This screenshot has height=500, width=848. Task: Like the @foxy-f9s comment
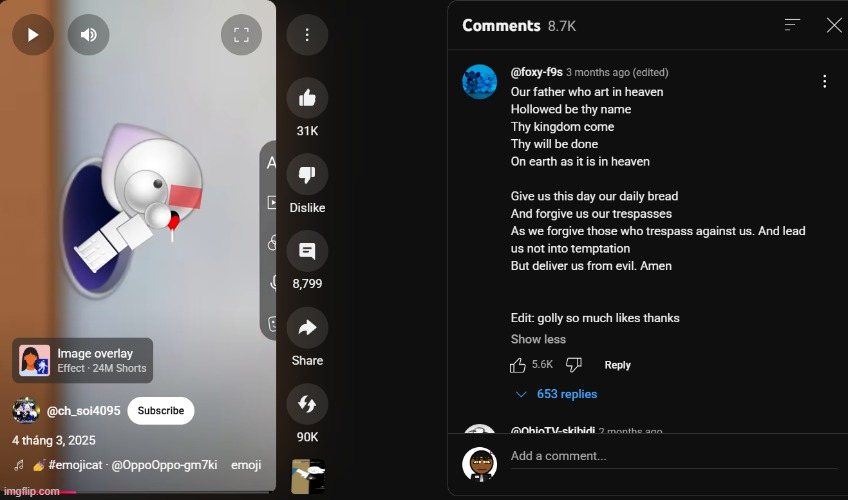click(518, 365)
